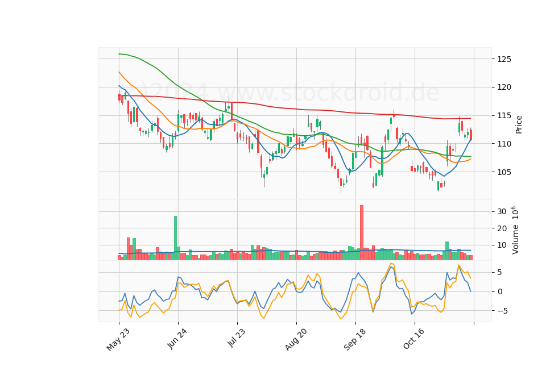Click the 115 price axis label
This screenshot has width=546, height=392.
click(x=504, y=115)
